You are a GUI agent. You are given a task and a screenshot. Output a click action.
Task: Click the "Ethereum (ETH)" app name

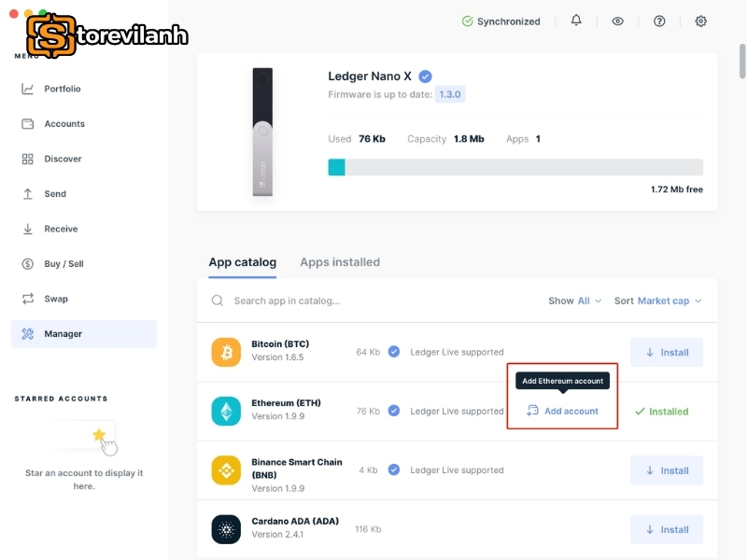286,403
